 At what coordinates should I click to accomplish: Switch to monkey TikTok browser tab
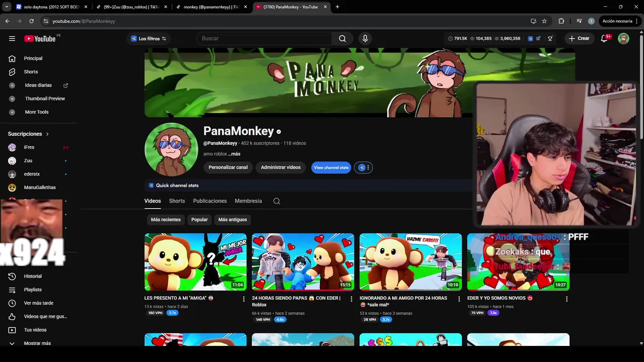[x=211, y=7]
